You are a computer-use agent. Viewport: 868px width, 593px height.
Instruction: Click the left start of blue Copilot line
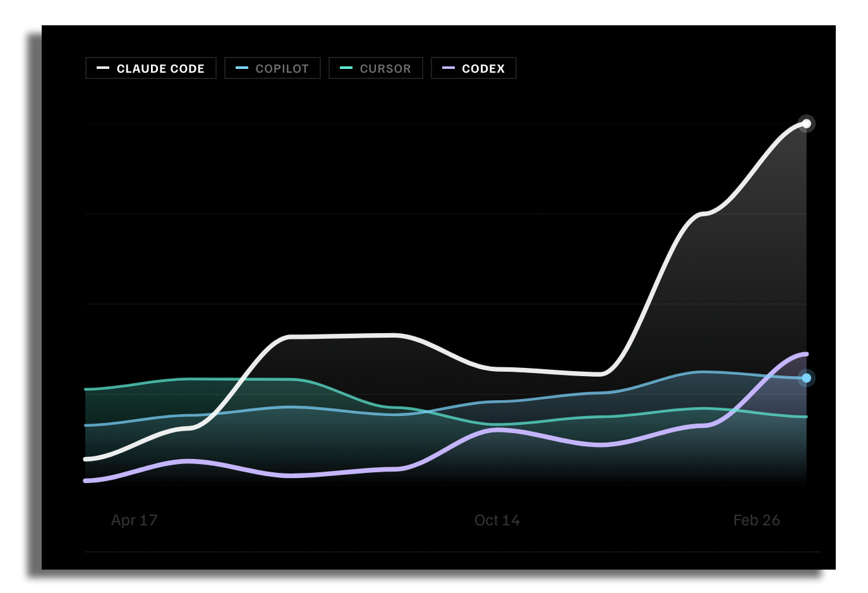pyautogui.click(x=87, y=425)
